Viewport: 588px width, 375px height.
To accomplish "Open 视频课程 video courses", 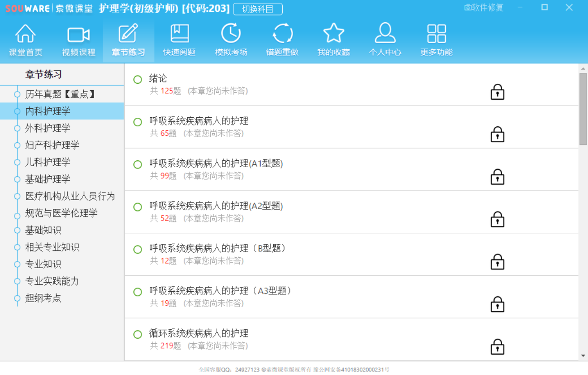I will (x=79, y=40).
